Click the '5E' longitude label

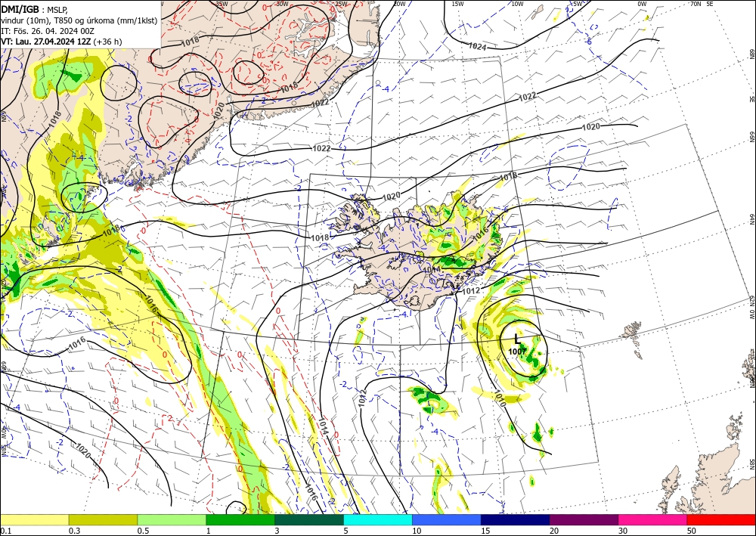pyautogui.click(x=710, y=4)
